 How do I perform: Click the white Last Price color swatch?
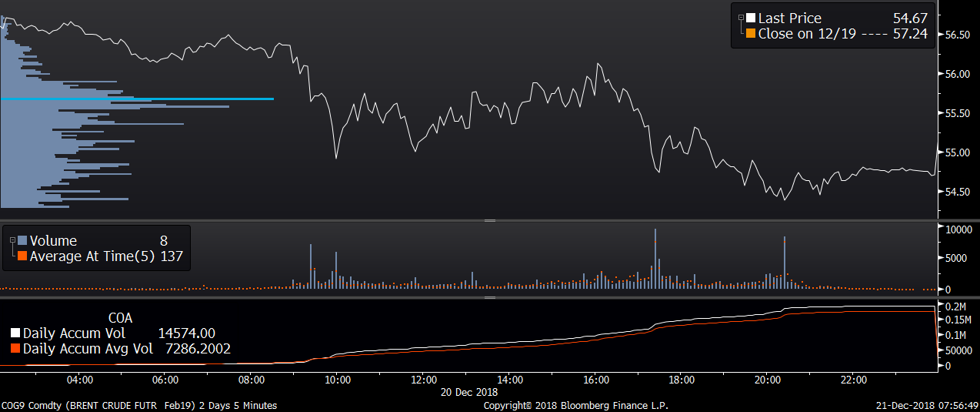point(752,18)
